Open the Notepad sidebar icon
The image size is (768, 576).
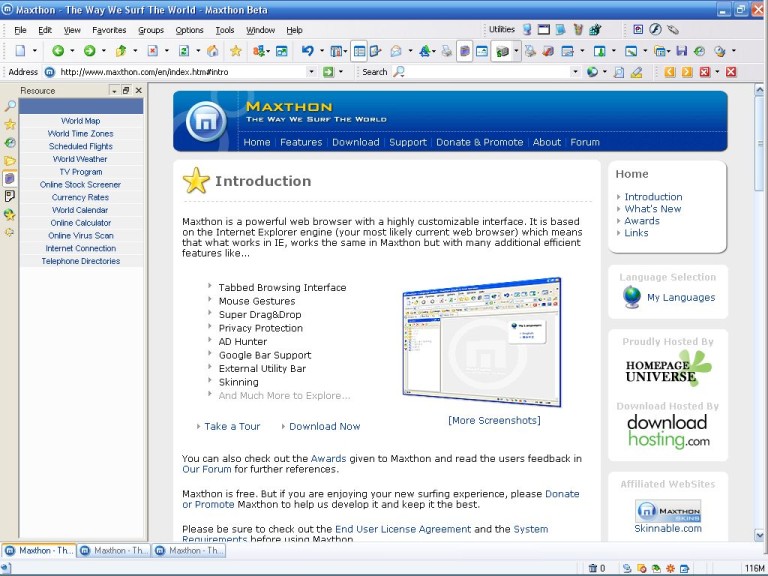tap(10, 196)
